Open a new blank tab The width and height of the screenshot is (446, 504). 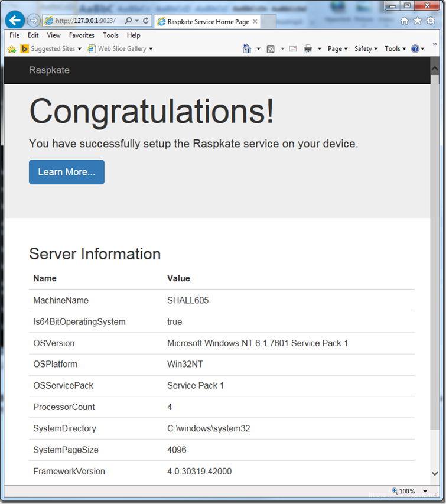(269, 21)
